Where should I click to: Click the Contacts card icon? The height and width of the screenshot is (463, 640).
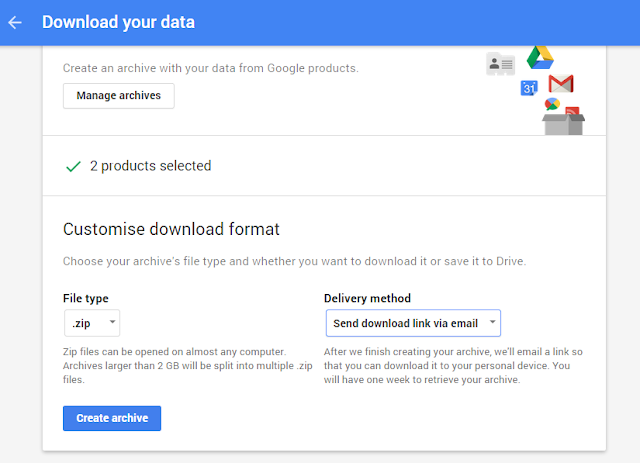[x=500, y=64]
